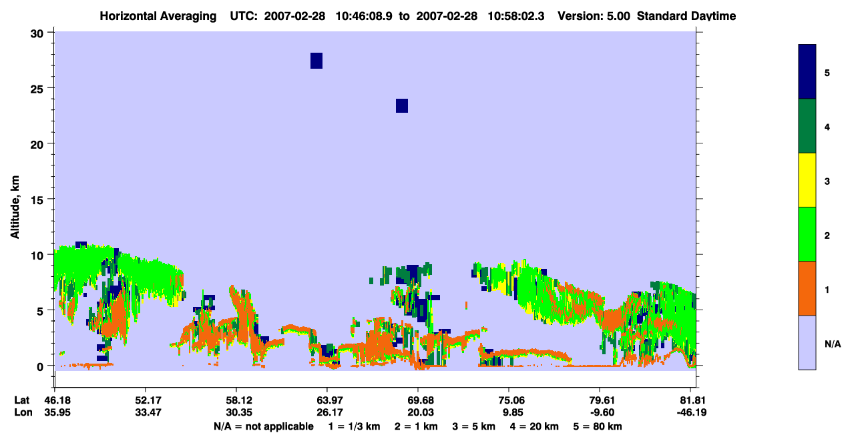Click the 'Horizontal Averaging' title text
This screenshot has width=868, height=445.
click(158, 16)
